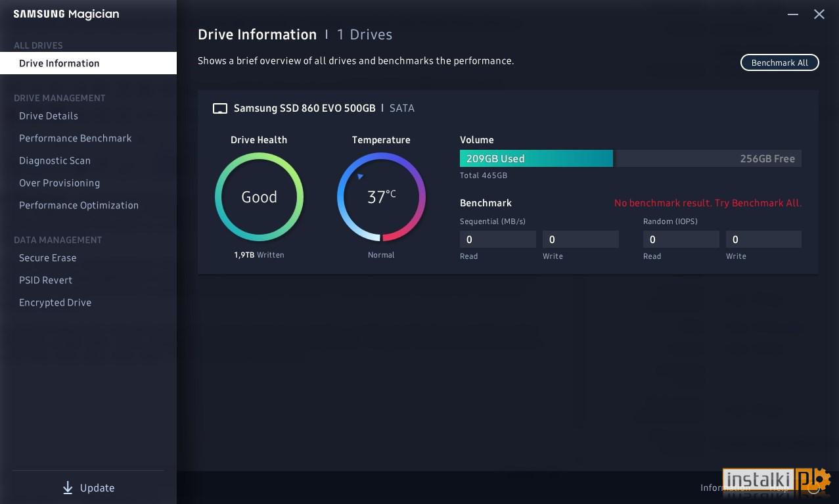Image resolution: width=839 pixels, height=504 pixels.
Task: Click the Samsung SSD 860 EVO 500GB title
Action: [x=304, y=108]
